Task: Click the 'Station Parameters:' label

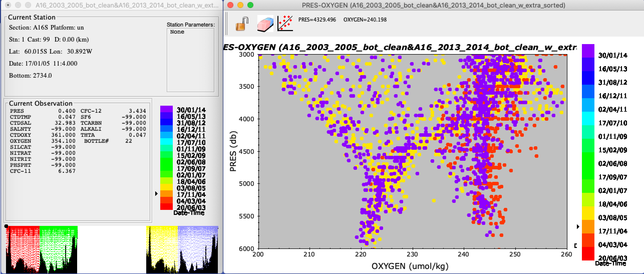Action: (191, 25)
